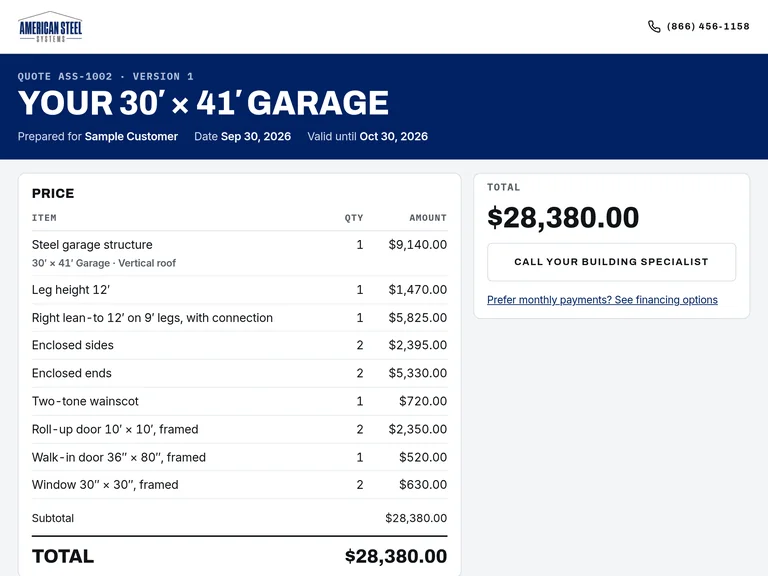Click the AMOUNT column header
Screen dimensions: 768x576
pyautogui.click(x=428, y=217)
